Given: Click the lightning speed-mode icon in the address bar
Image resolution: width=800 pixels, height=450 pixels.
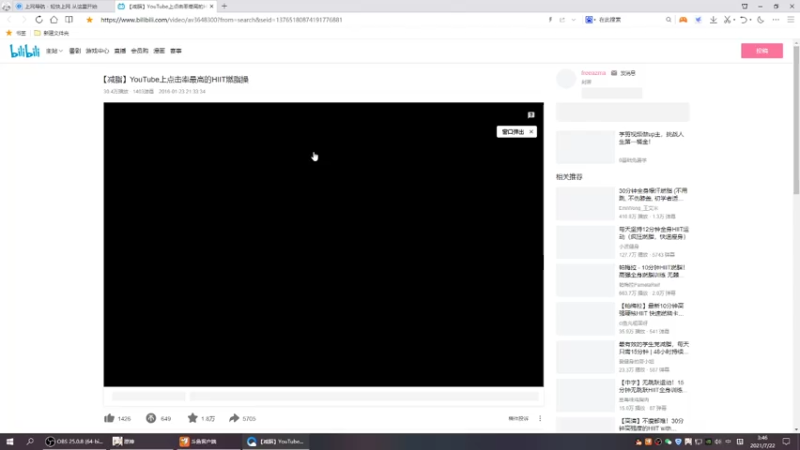Looking at the screenshot, I should coord(550,20).
